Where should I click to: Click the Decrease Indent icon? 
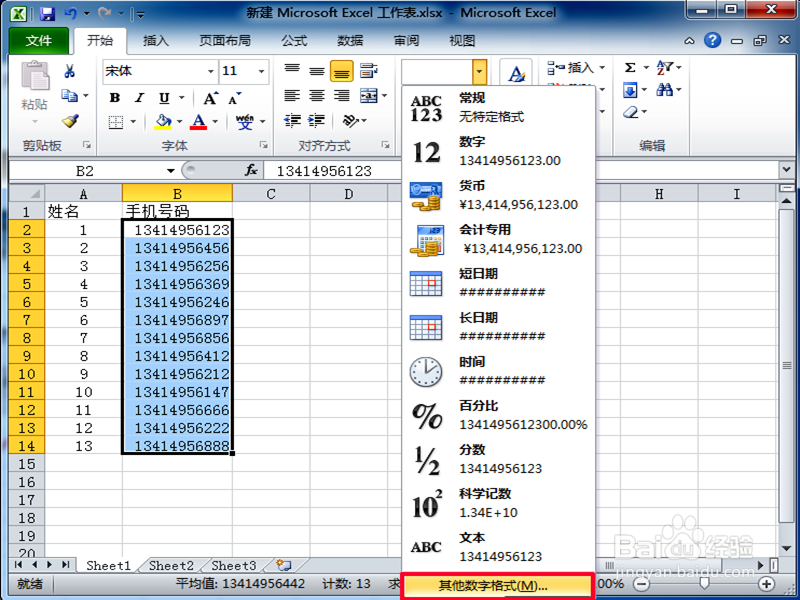click(x=292, y=120)
